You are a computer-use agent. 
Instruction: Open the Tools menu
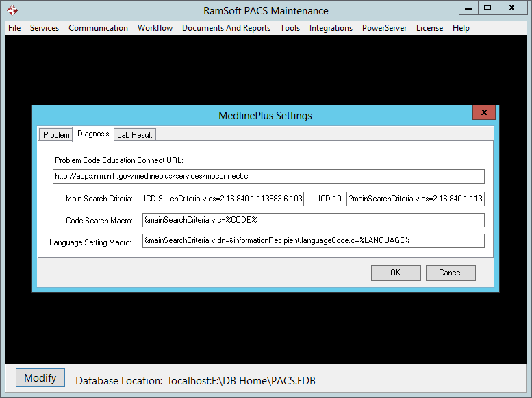290,28
